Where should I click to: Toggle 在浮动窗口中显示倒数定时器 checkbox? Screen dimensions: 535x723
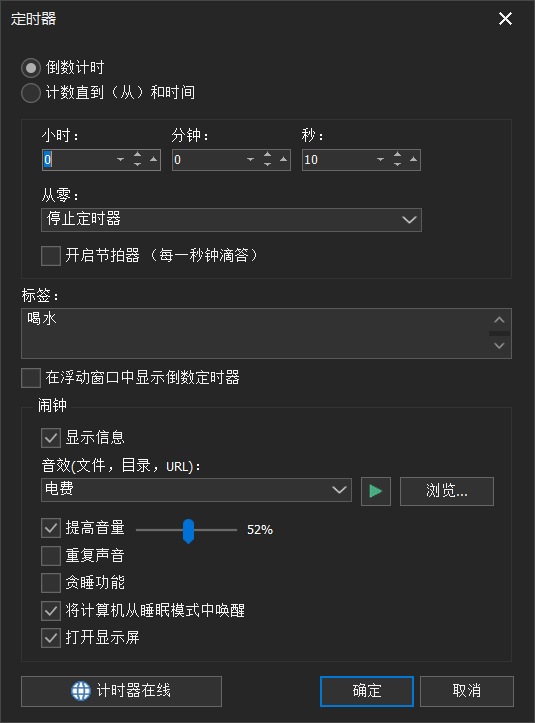click(x=31, y=378)
